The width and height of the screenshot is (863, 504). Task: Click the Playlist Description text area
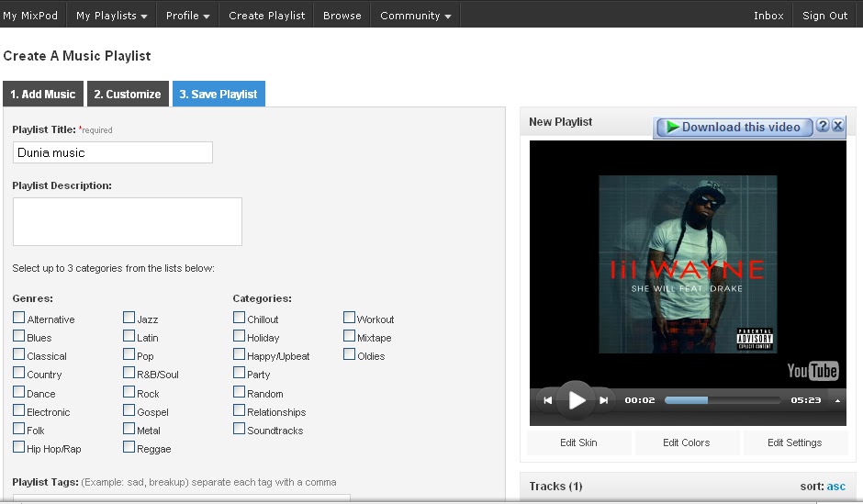(x=127, y=222)
